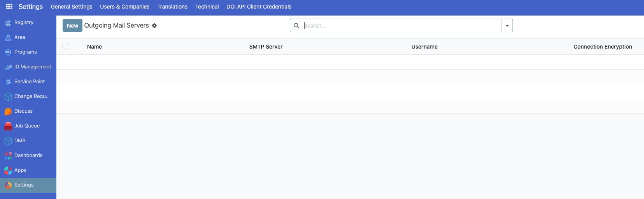Image resolution: width=644 pixels, height=199 pixels.
Task: Open DCI API Client Credentials menu
Action: pos(259,7)
